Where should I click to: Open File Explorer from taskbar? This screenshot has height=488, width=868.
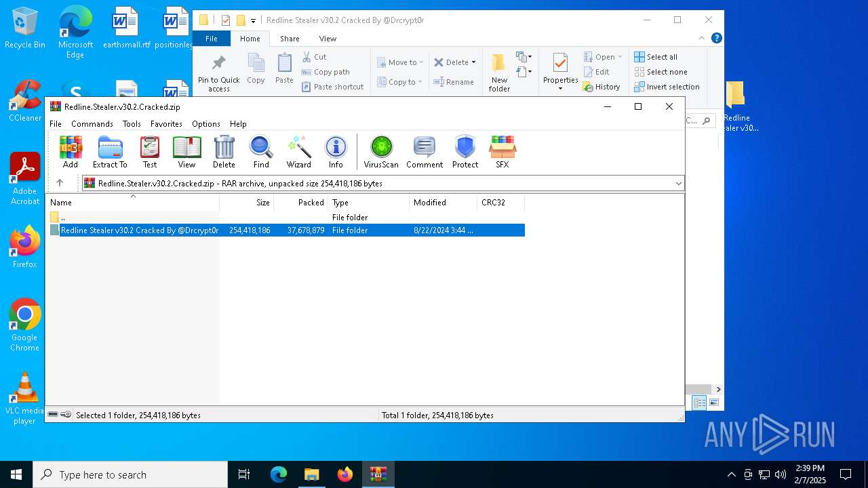point(311,474)
